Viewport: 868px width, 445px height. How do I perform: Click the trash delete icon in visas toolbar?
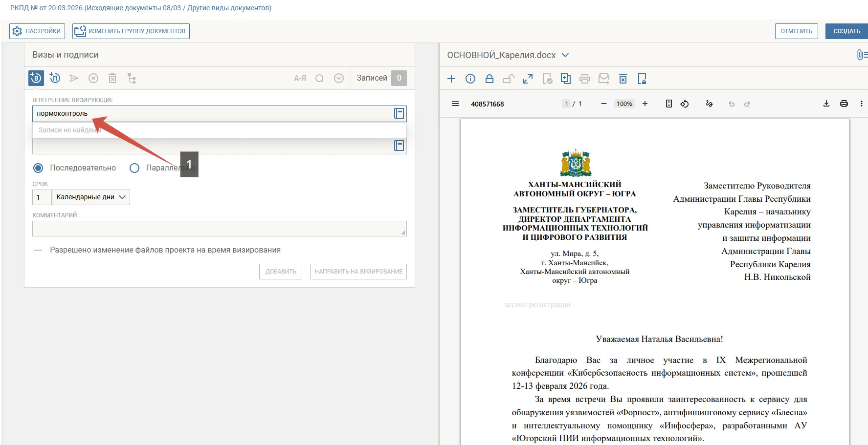[x=112, y=78]
